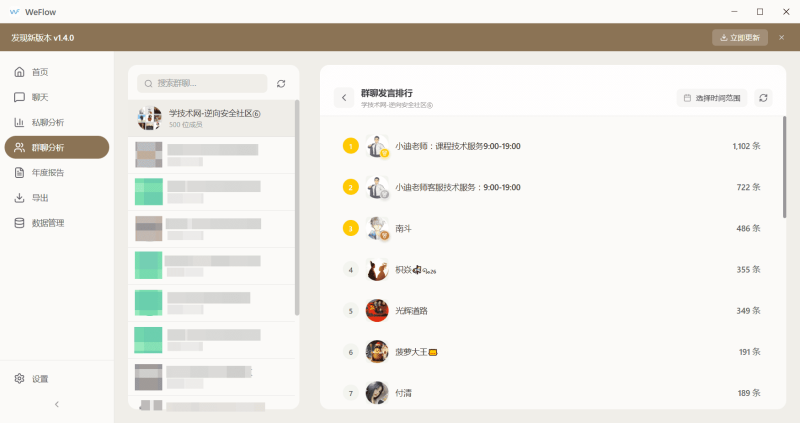Select the 学技术网-逆向安全社区 group
Viewport: 800px width, 423px height.
[211, 118]
